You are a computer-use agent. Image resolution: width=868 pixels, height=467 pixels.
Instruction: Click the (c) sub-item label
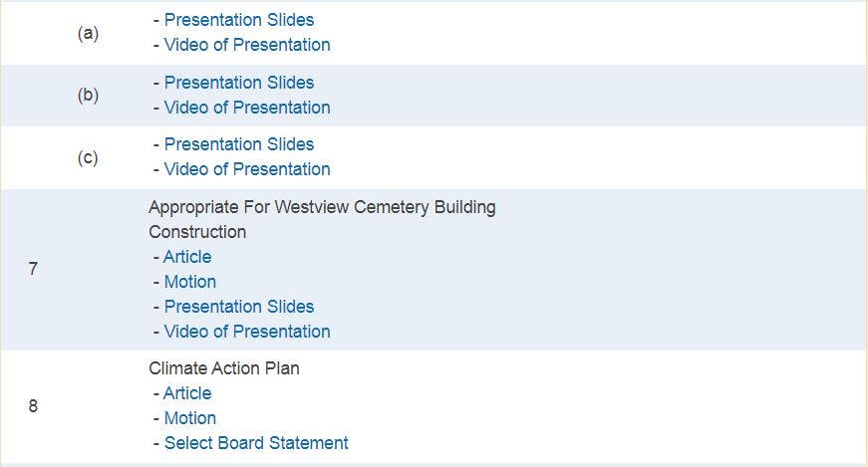pos(88,157)
